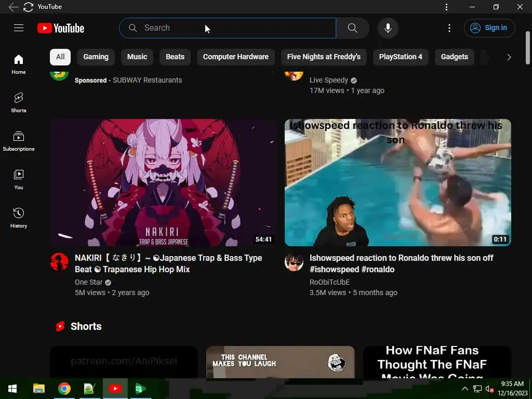This screenshot has width=532, height=399.
Task: Open the network icon in system tray
Action: 477,389
